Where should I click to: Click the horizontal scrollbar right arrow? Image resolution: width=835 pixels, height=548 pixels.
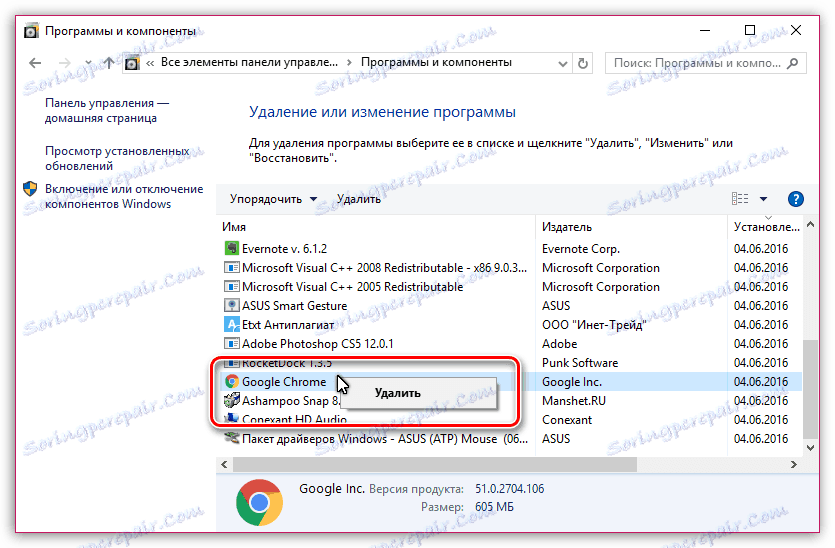point(794,464)
